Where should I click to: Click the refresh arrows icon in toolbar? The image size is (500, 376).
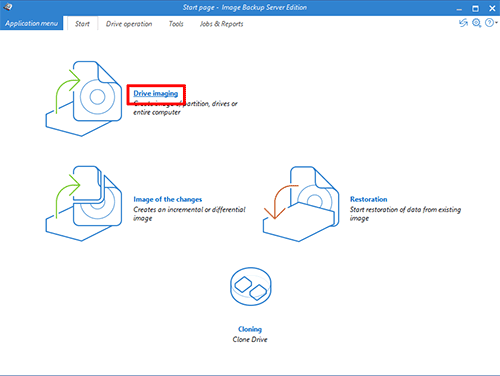point(463,23)
